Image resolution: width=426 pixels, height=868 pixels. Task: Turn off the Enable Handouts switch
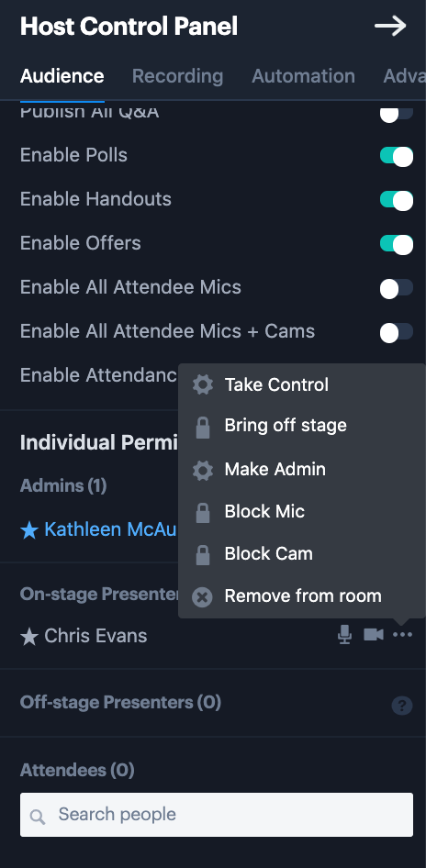(x=397, y=200)
